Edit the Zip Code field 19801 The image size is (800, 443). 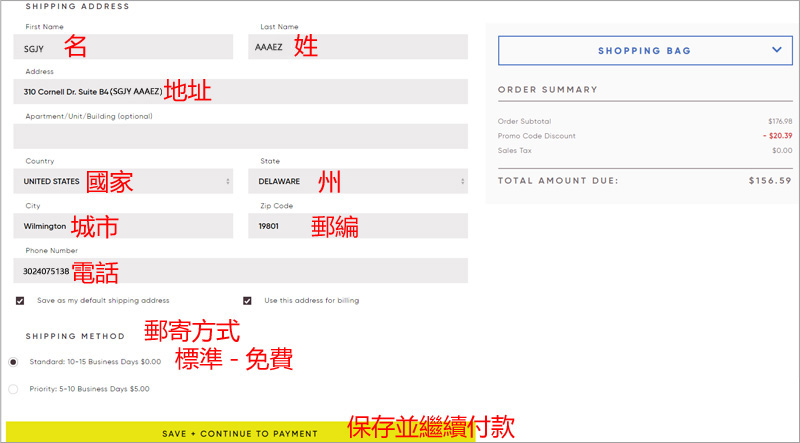pos(357,226)
